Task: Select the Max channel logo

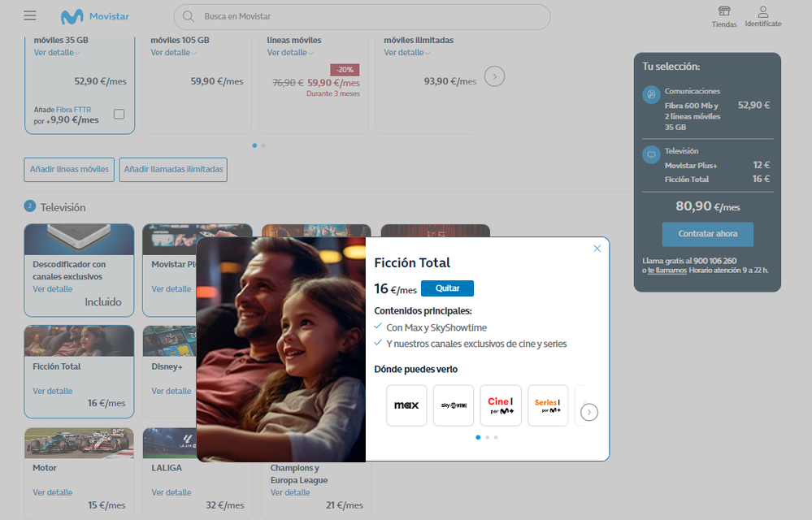Action: pos(406,405)
